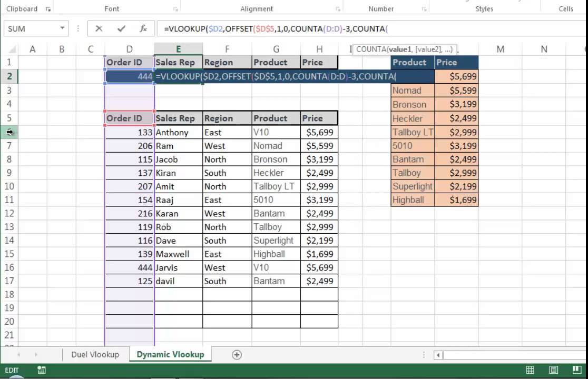Select Region header in row 1

click(227, 62)
